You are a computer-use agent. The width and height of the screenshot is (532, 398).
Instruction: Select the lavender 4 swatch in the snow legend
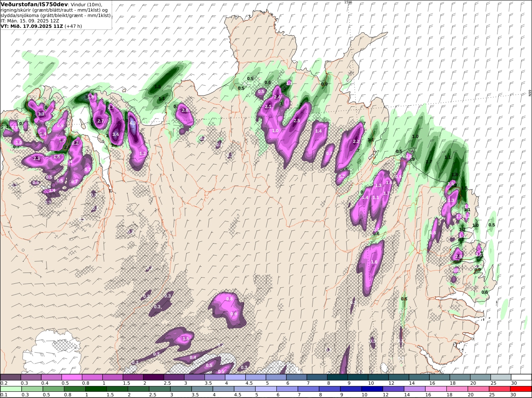point(235,377)
